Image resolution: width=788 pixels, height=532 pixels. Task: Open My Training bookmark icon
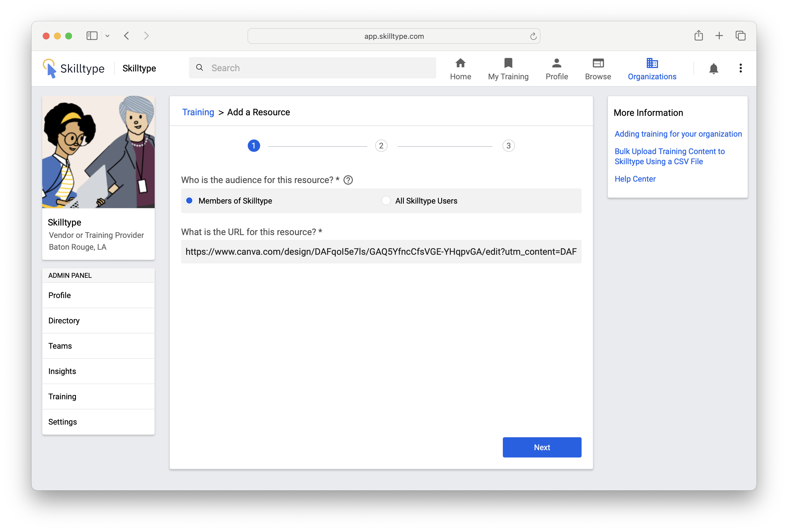tap(508, 63)
